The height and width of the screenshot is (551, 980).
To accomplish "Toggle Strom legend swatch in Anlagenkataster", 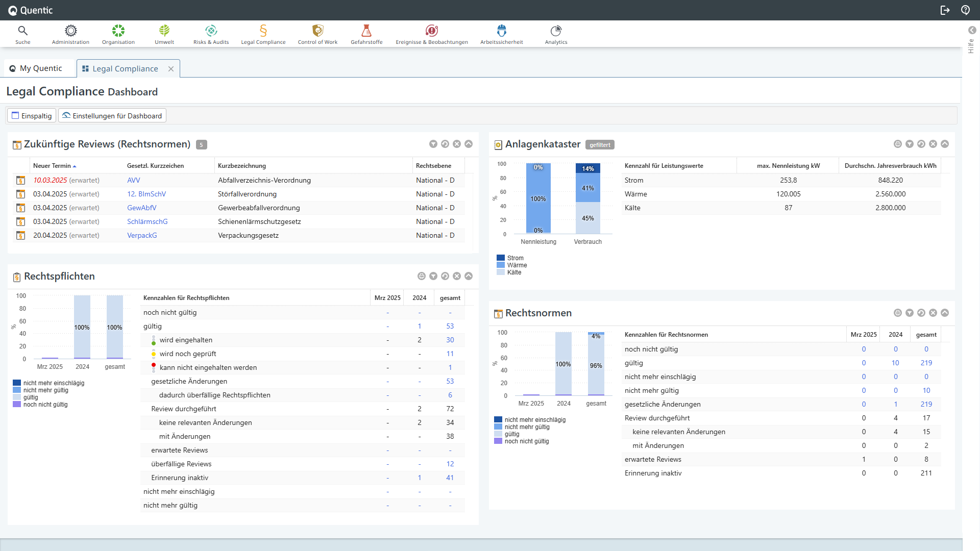I will 501,258.
